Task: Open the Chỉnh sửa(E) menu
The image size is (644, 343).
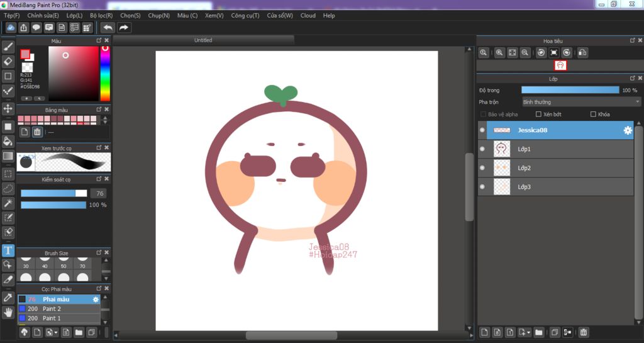Action: coord(43,16)
